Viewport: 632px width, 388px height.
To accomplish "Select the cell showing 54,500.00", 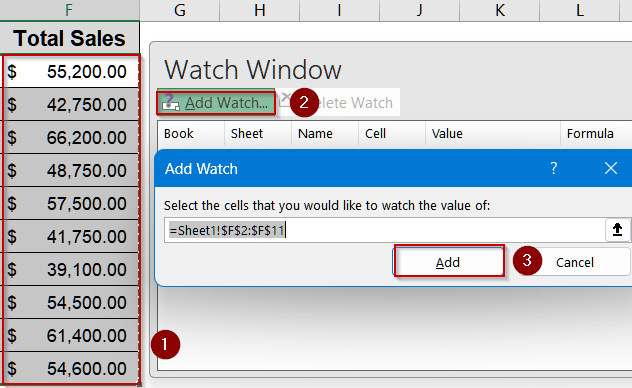I will [70, 303].
